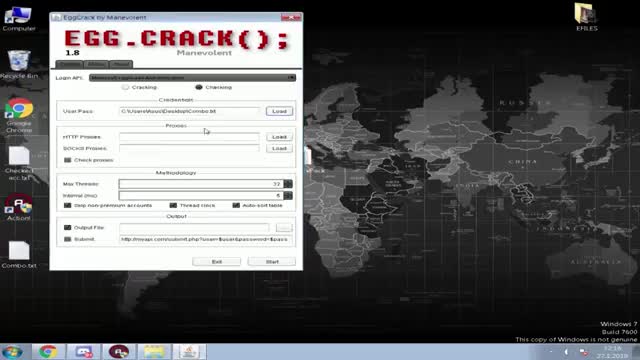Open the EFILES folder on desktop
Image resolution: width=640 pixels, height=360 pixels.
pos(587,17)
